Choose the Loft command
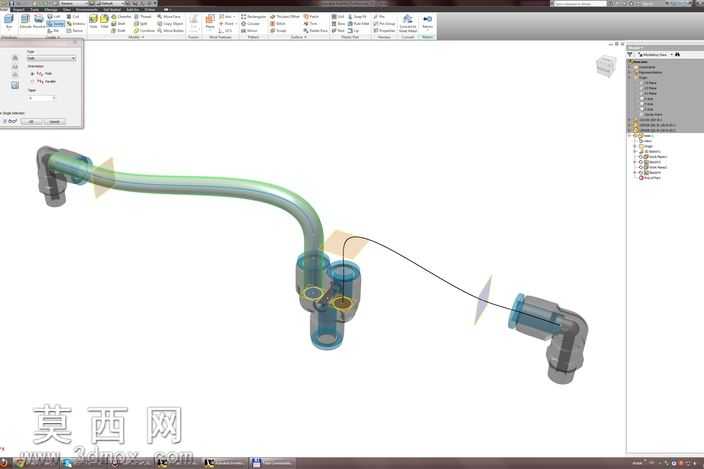 click(x=54, y=17)
